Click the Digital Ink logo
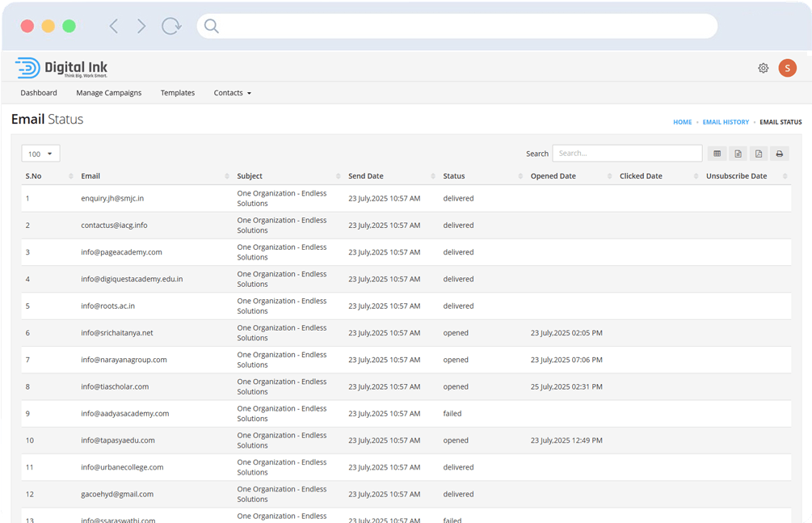Viewport: 812px width, 523px height. tap(61, 69)
